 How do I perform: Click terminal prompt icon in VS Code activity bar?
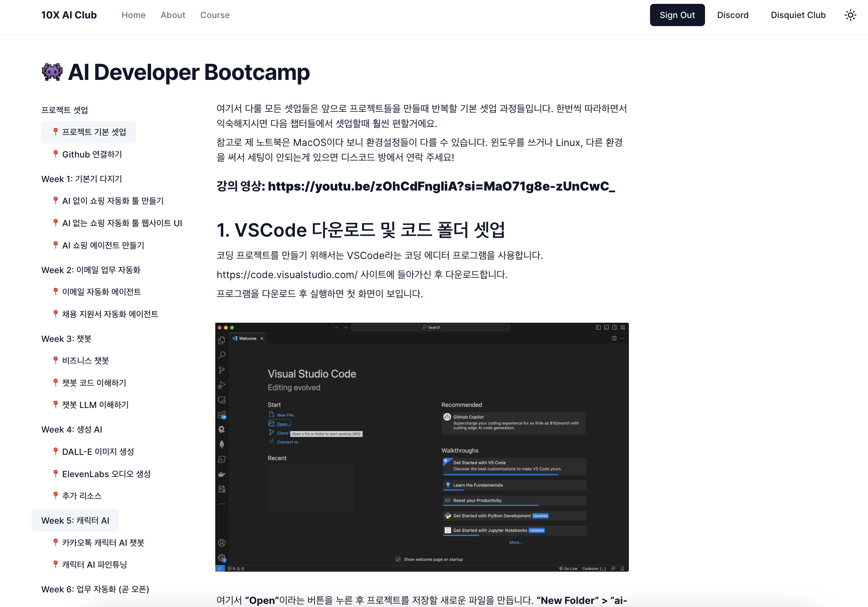pyautogui.click(x=222, y=459)
